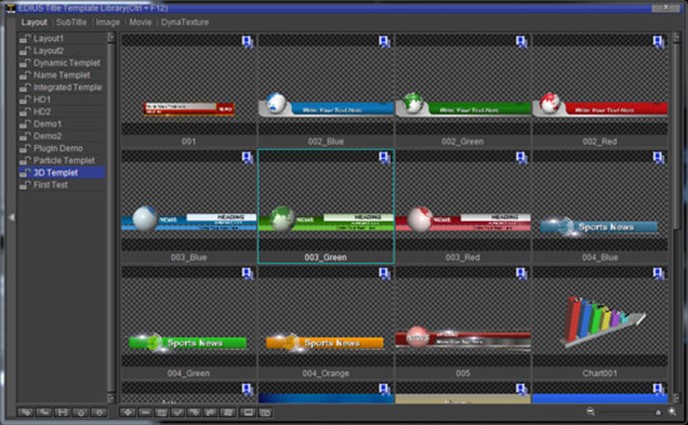Click the folder list scrollbar up arrow
Image resolution: width=688 pixels, height=425 pixels.
tap(111, 38)
